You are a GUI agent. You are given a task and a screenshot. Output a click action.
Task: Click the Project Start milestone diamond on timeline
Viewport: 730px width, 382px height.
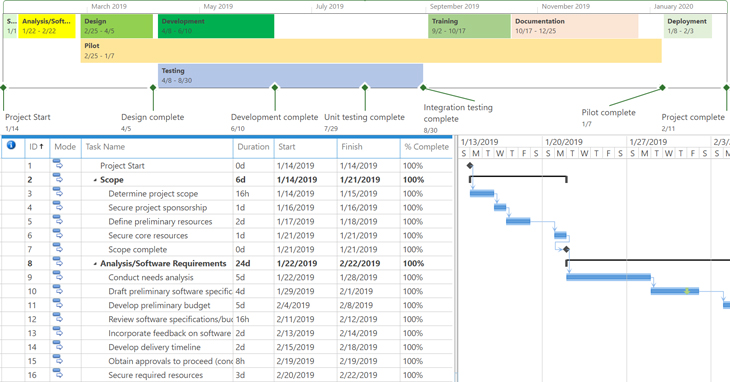pos(3,87)
